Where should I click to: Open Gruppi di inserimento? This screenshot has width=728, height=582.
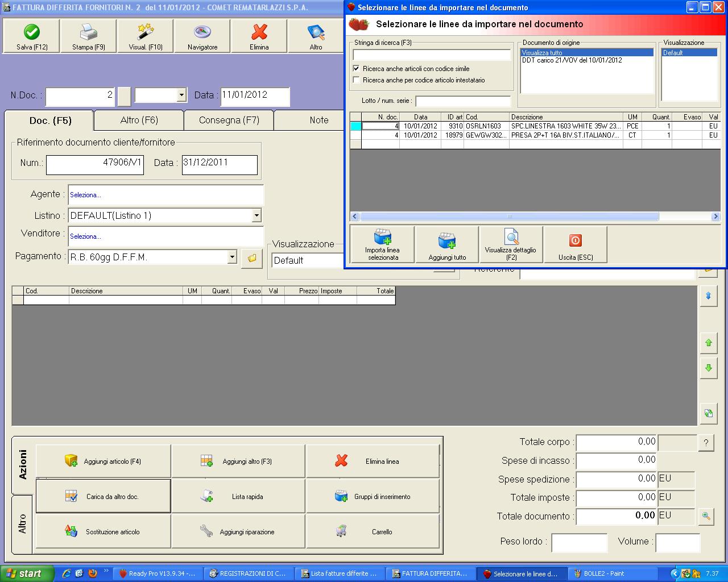373,496
